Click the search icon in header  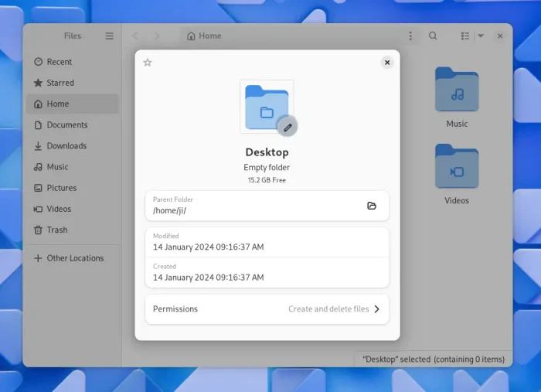[433, 36]
